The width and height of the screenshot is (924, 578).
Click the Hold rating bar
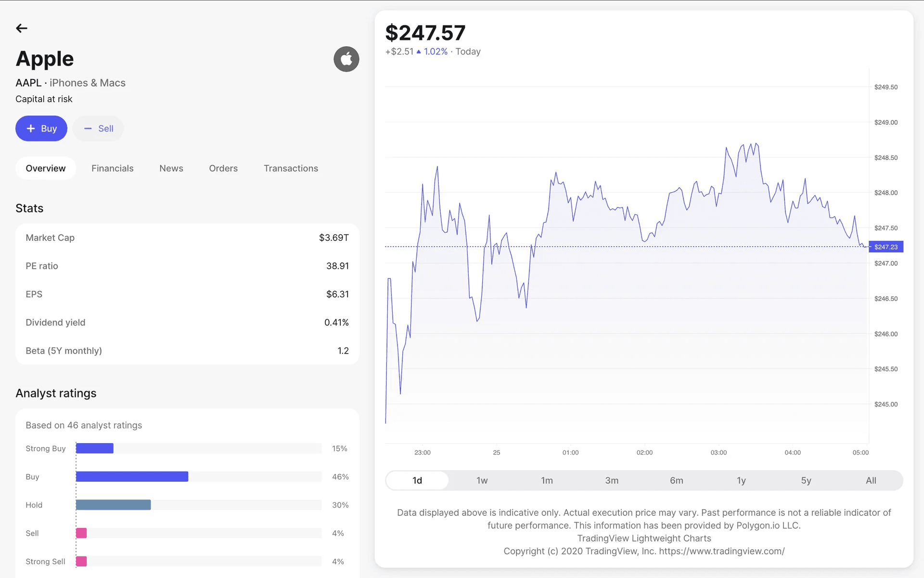point(114,505)
